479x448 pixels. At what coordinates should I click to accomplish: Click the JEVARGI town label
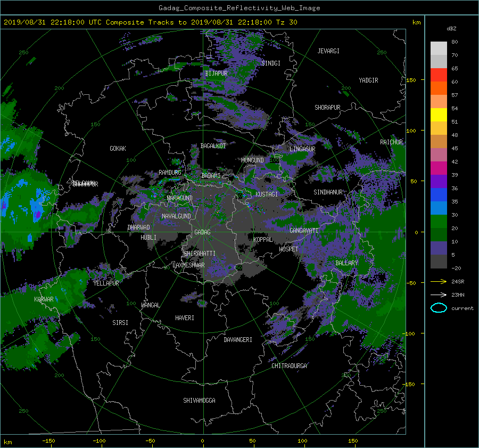(328, 51)
